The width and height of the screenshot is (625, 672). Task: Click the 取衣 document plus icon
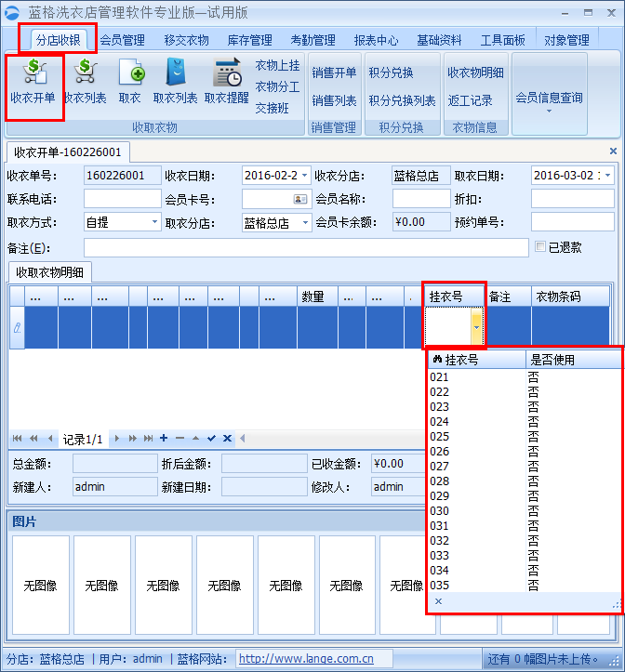click(131, 72)
